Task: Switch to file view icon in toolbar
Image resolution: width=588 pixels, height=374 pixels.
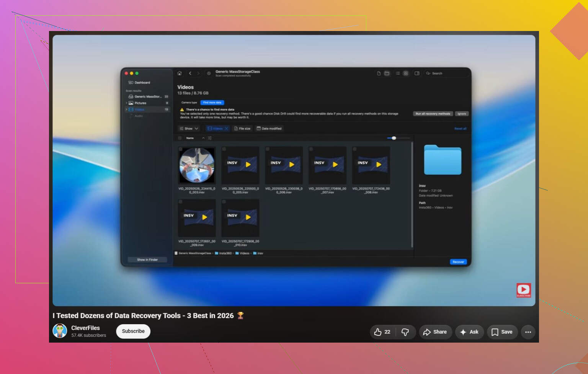Action: pos(379,73)
